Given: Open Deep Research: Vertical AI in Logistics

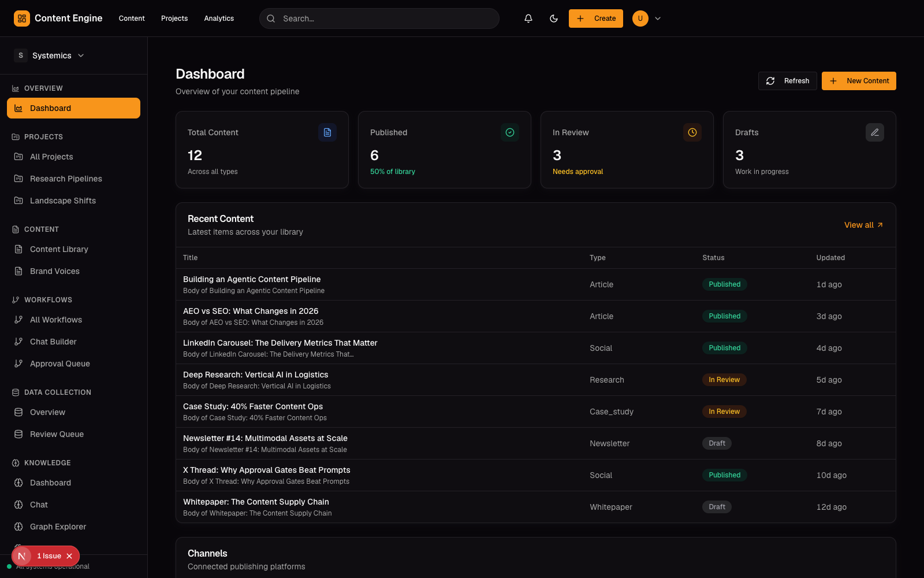Looking at the screenshot, I should [255, 375].
